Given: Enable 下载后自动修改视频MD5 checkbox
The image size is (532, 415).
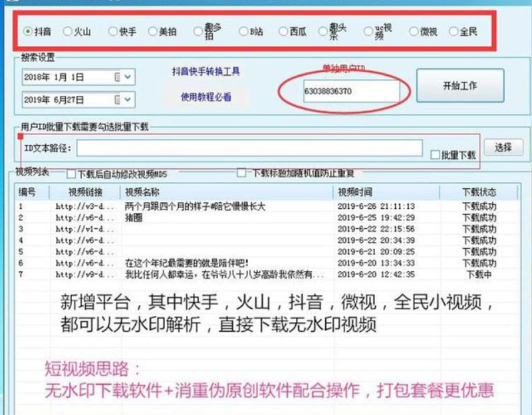Looking at the screenshot, I should point(71,174).
